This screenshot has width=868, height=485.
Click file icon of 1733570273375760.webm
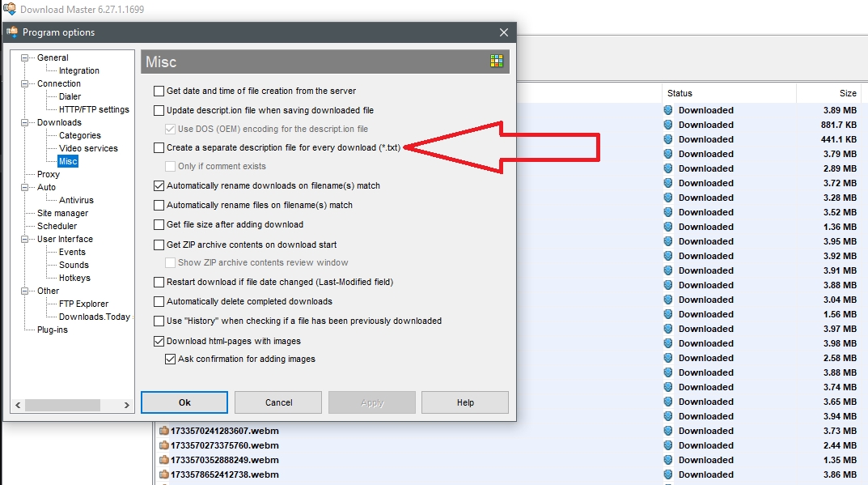(x=164, y=445)
